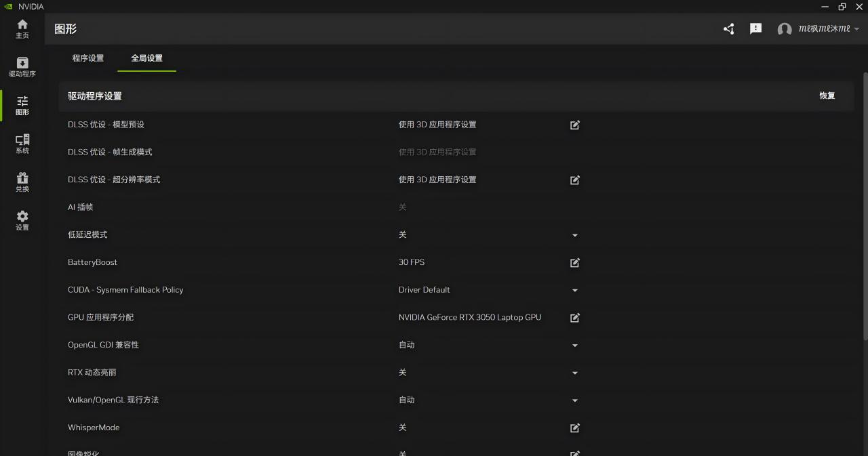This screenshot has width=868, height=456.
Task: Edit the BatteryBoost setting
Action: coord(575,262)
